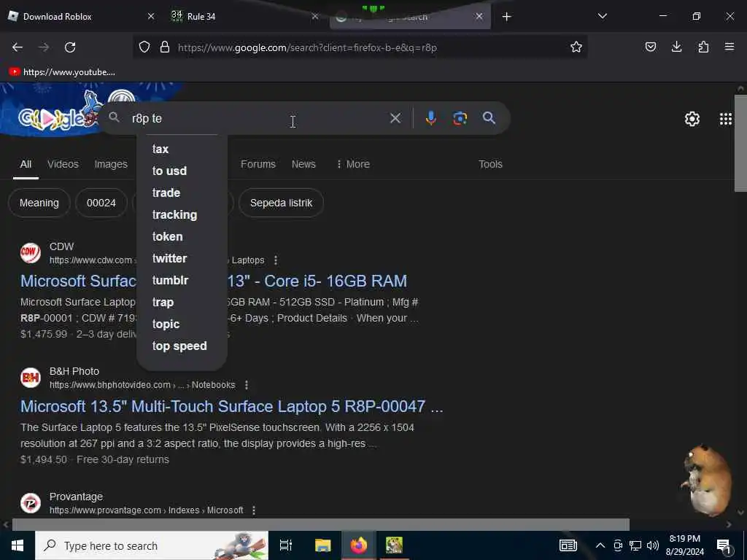Viewport: 747px width, 560px height.
Task: Click the Provantage site favicon
Action: [x=31, y=503]
